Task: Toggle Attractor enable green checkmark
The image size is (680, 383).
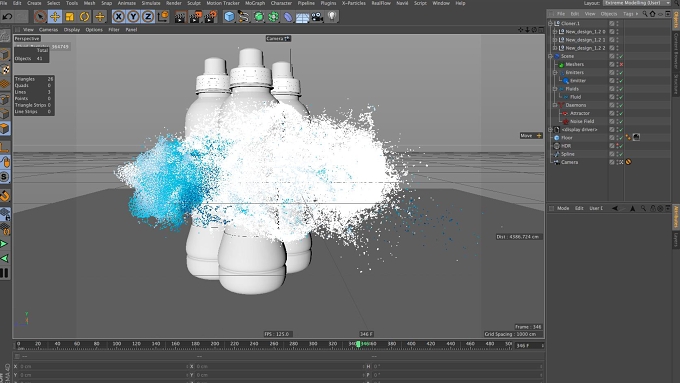Action: [621, 113]
